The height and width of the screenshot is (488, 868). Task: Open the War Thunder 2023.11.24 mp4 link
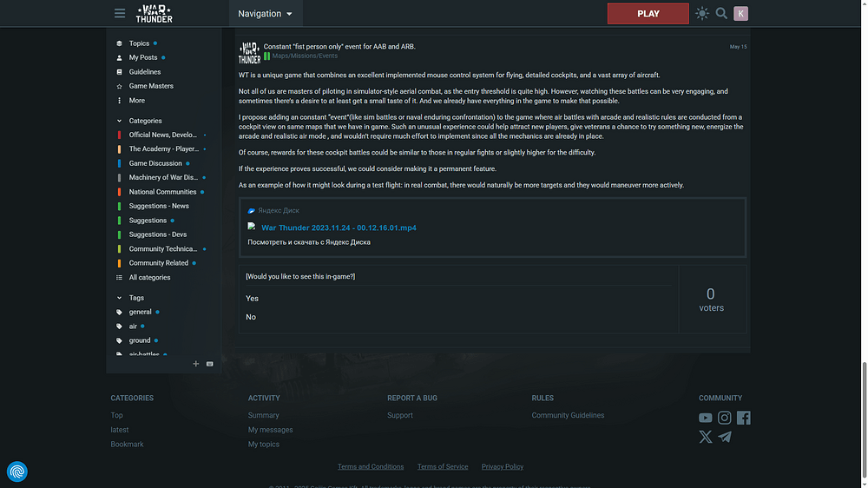pyautogui.click(x=339, y=228)
